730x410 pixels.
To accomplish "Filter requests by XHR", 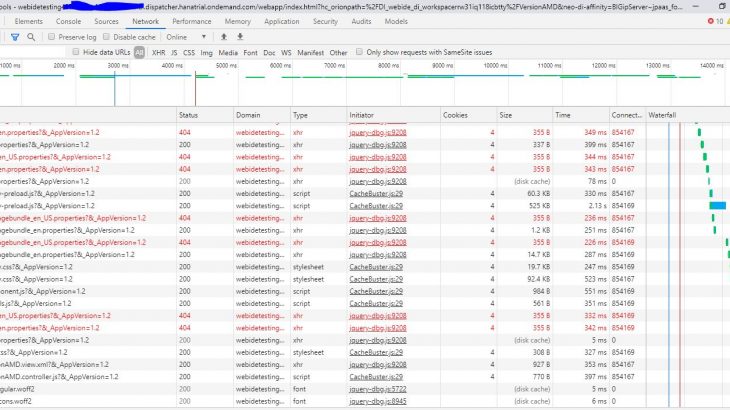I will click(x=158, y=53).
